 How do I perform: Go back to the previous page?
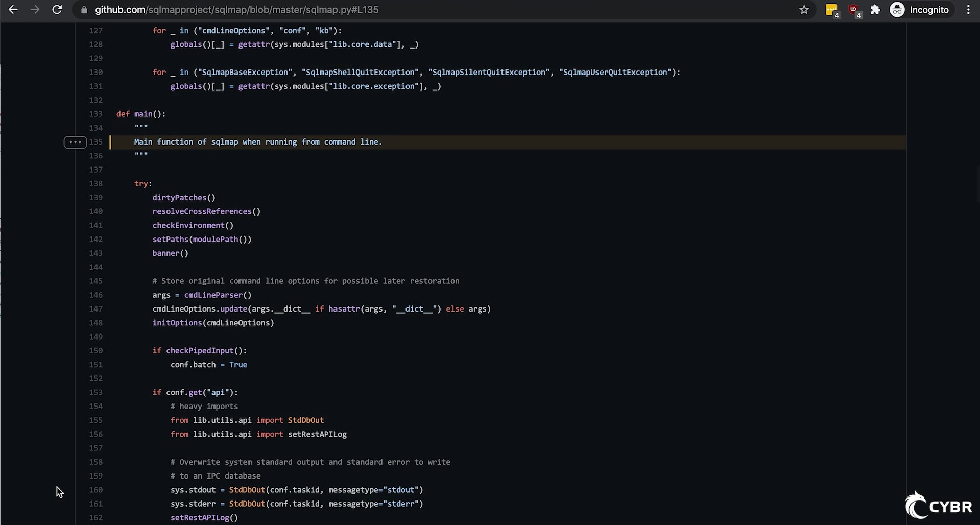click(13, 10)
